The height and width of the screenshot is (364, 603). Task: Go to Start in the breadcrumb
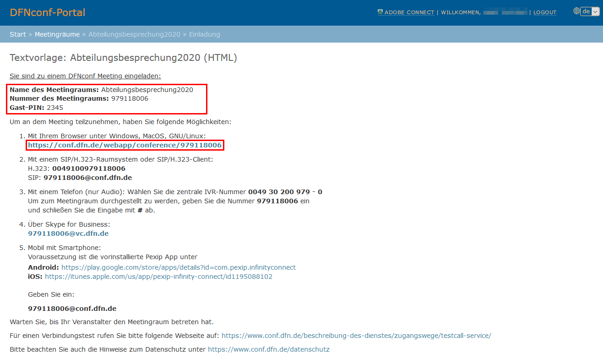18,34
